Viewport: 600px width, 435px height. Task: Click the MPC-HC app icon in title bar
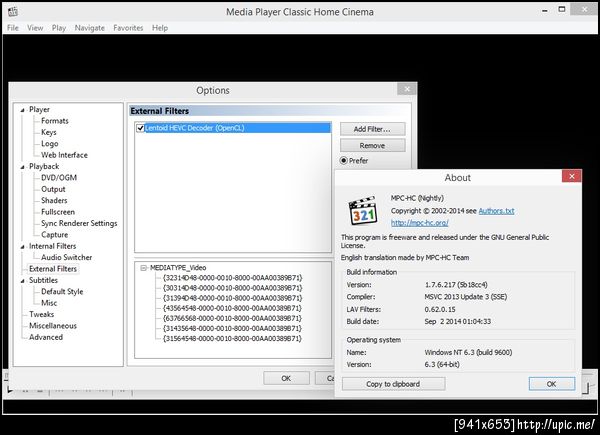[x=12, y=11]
